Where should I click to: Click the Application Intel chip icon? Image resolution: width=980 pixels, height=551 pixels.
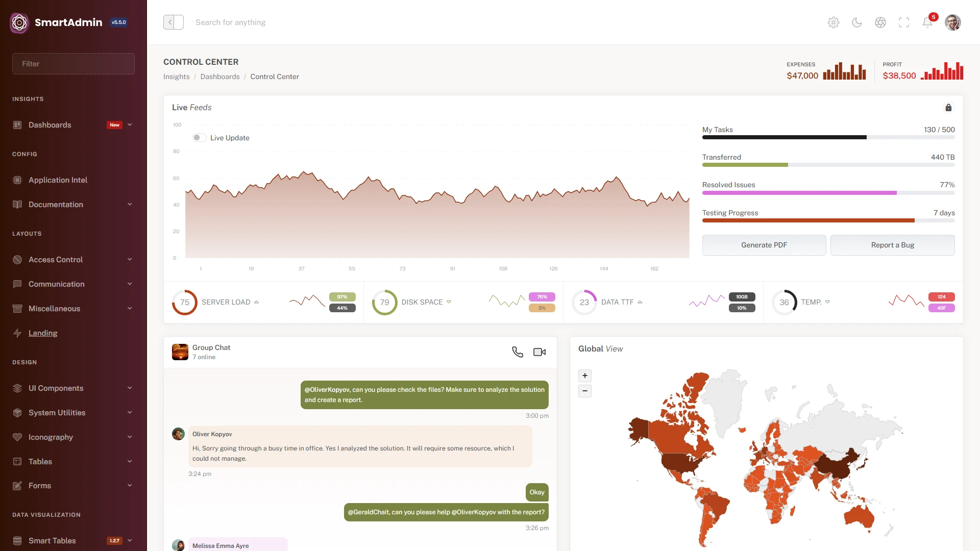17,180
